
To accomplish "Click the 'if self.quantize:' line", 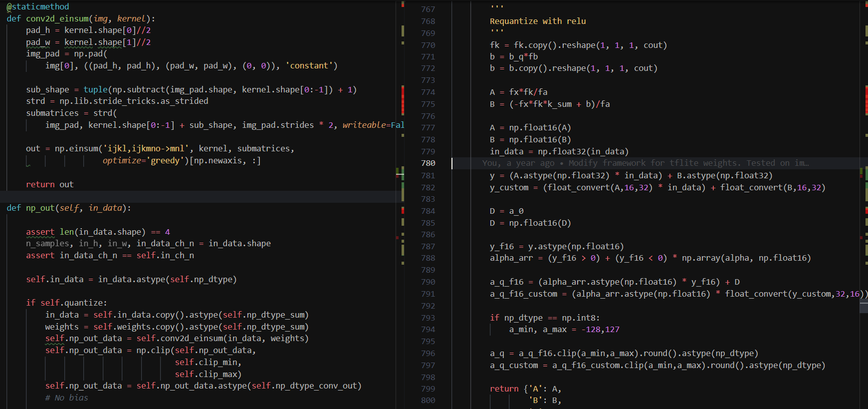I will pos(66,303).
